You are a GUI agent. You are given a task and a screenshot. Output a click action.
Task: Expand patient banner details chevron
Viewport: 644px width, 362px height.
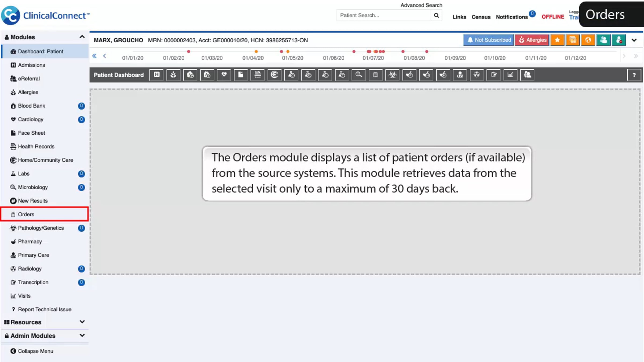pyautogui.click(x=634, y=40)
